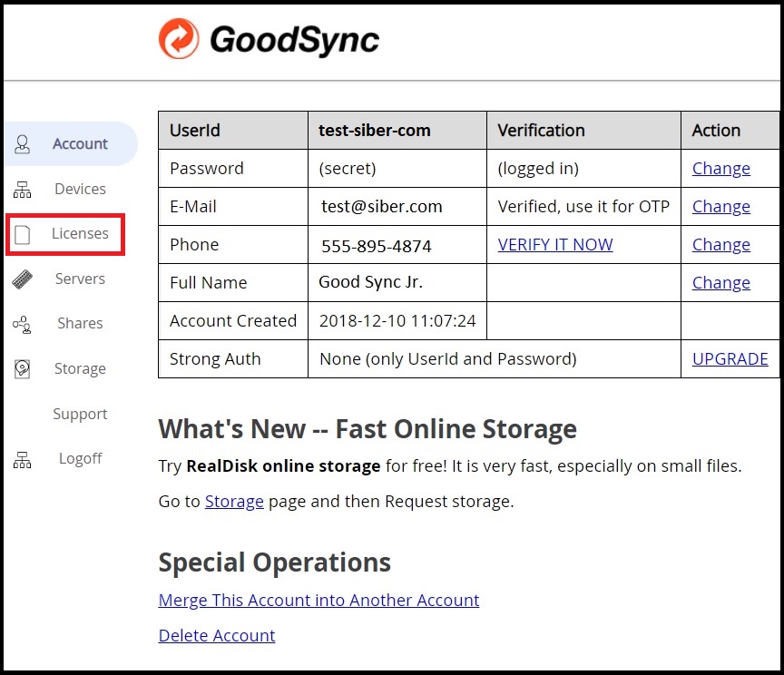Open Merge This Account into Another Account

pyautogui.click(x=318, y=601)
